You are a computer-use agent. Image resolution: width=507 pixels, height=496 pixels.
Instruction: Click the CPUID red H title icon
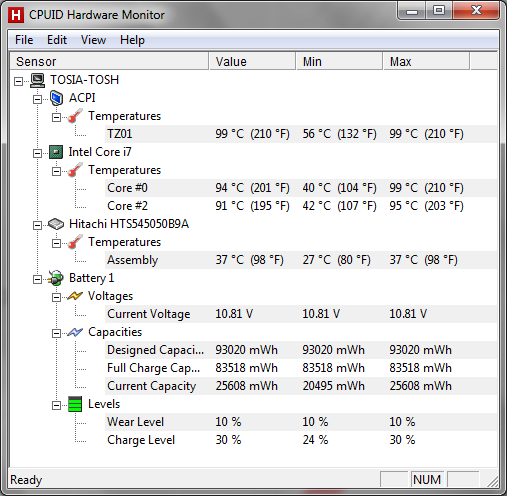pos(16,15)
